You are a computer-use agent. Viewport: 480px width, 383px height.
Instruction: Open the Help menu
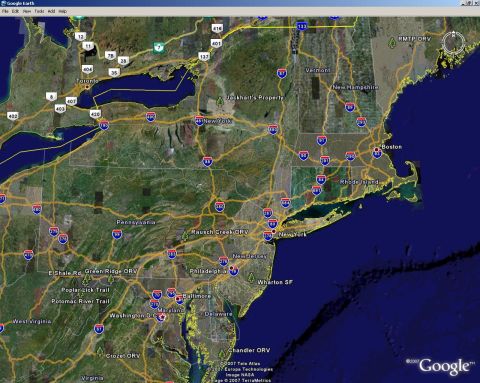click(63, 11)
